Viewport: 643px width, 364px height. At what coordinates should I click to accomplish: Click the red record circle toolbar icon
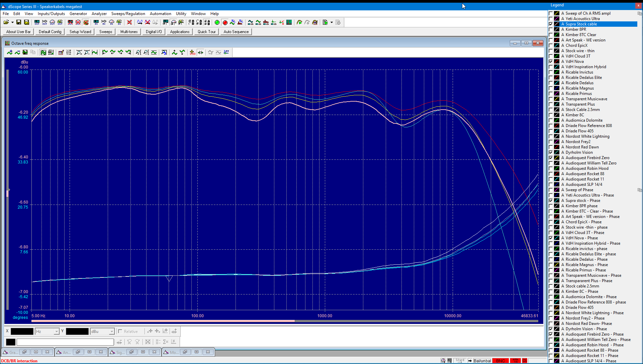point(225,22)
